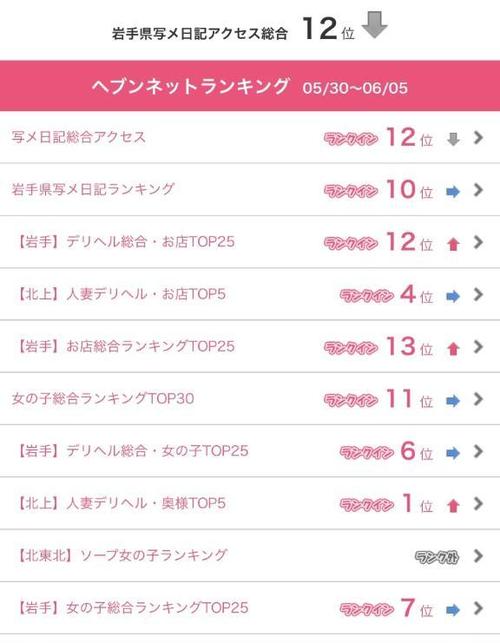The image size is (500, 643).
Task: Click the blue arrow in the 女の子総合ランキングTOP30 row
Action: tap(453, 401)
